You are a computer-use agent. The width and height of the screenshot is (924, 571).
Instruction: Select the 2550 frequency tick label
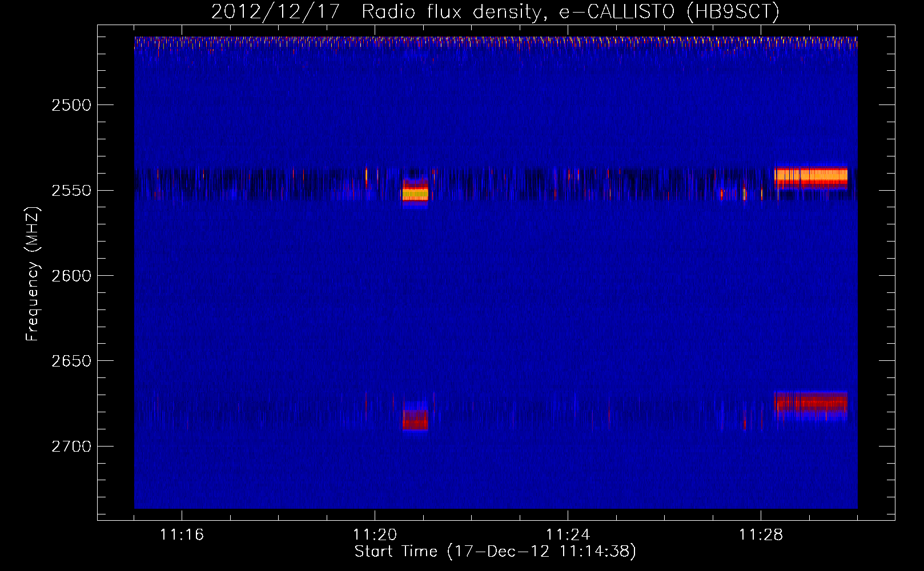click(71, 190)
